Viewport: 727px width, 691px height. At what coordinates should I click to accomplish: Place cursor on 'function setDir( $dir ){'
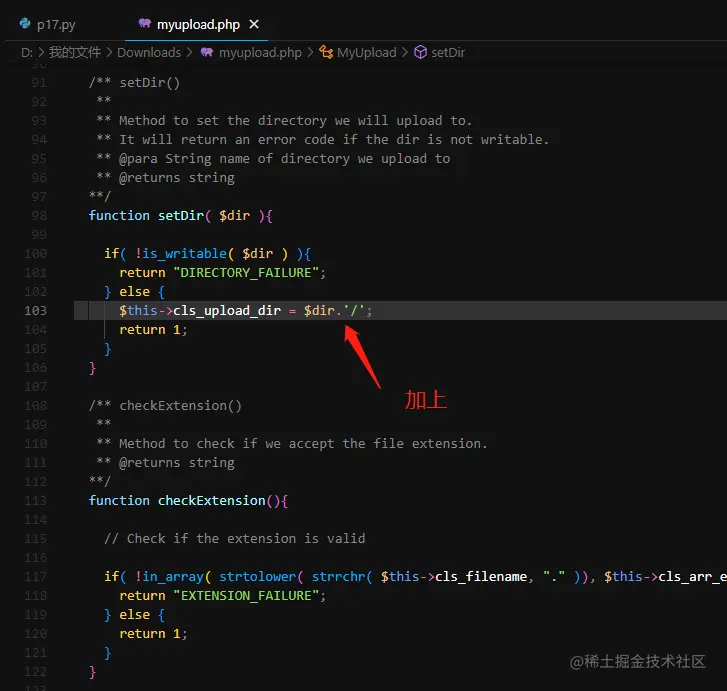[x=180, y=216]
